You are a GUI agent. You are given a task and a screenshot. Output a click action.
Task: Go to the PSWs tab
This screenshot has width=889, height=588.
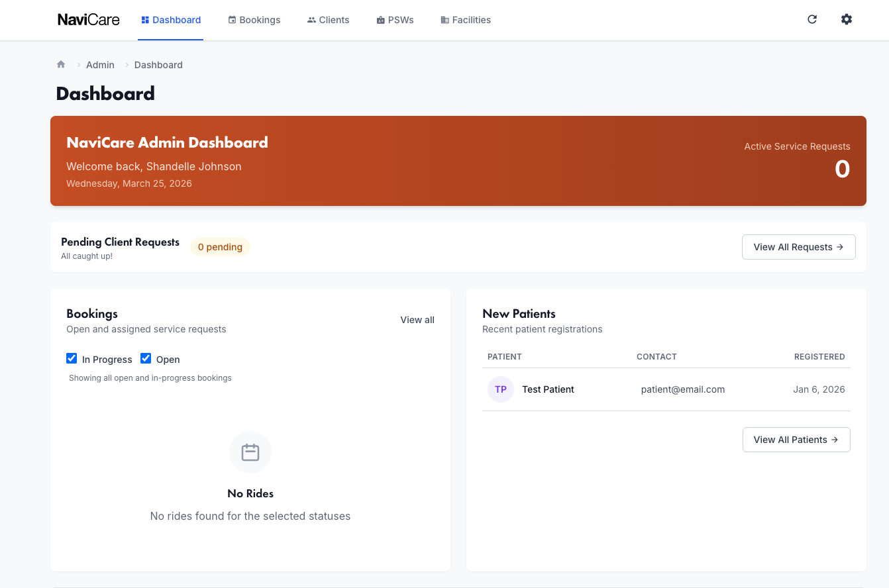click(395, 20)
